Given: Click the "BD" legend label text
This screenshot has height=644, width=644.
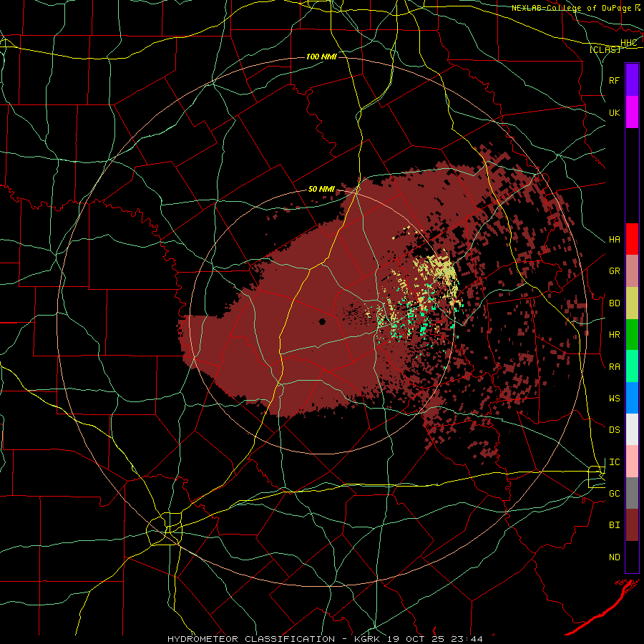Looking at the screenshot, I should pyautogui.click(x=614, y=303).
